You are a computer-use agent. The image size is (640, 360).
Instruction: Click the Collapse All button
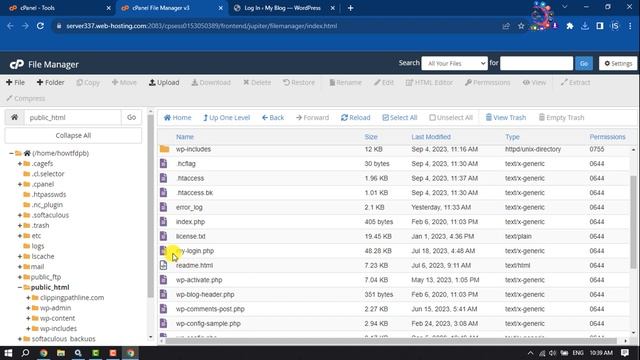tap(73, 135)
